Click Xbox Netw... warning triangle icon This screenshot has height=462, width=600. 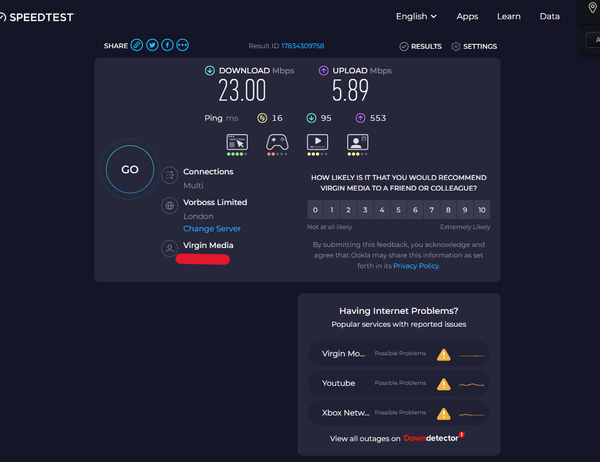[x=443, y=413]
